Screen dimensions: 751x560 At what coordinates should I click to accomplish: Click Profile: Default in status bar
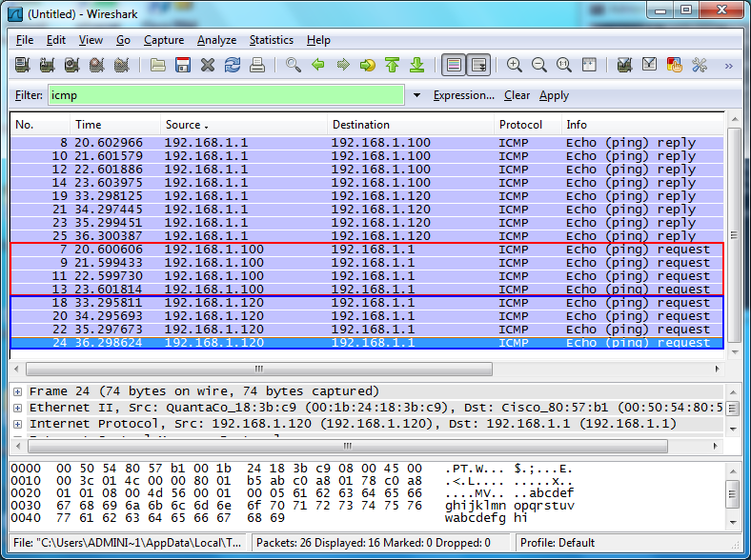558,543
